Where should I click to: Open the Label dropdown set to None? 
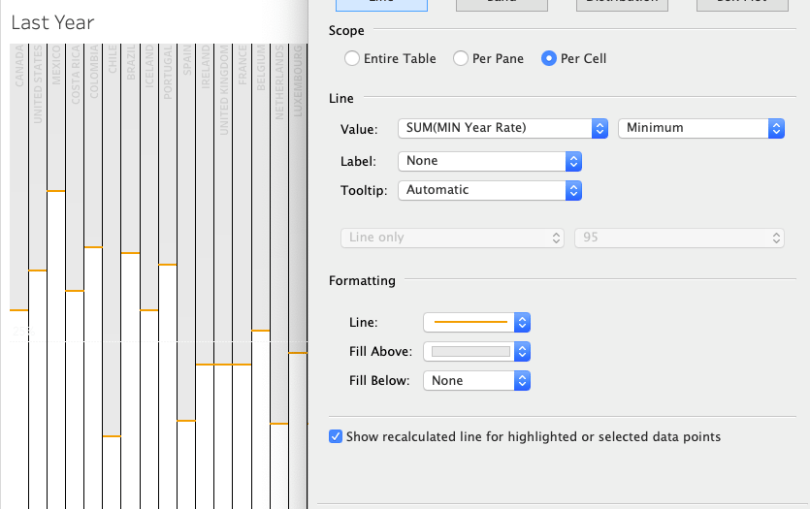[489, 161]
